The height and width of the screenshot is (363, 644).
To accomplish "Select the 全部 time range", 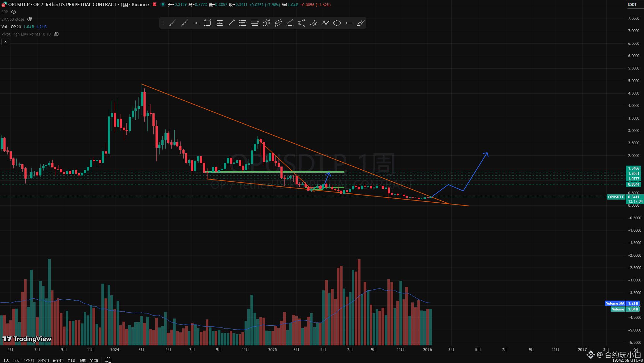I will pos(94,360).
